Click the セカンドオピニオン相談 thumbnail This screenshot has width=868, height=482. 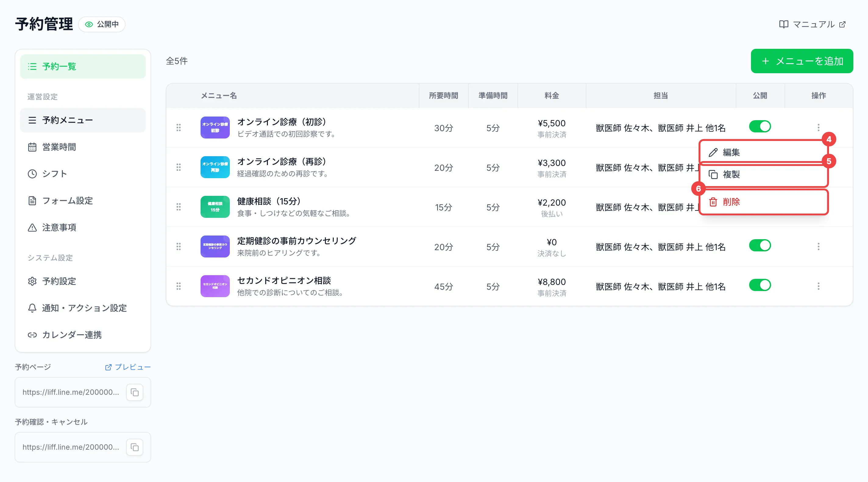pos(215,286)
